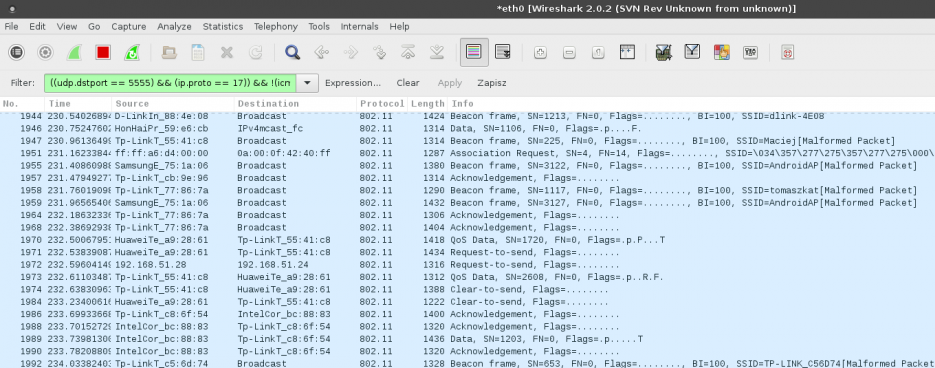Go back in packet history arrow
Screen dimensions: 935x368
click(321, 52)
